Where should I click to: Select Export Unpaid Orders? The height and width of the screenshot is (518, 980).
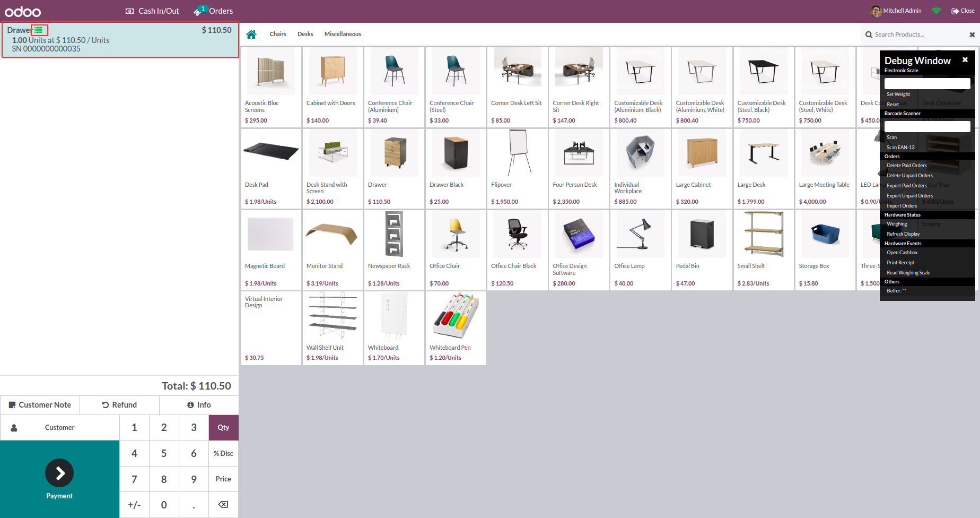(x=910, y=196)
